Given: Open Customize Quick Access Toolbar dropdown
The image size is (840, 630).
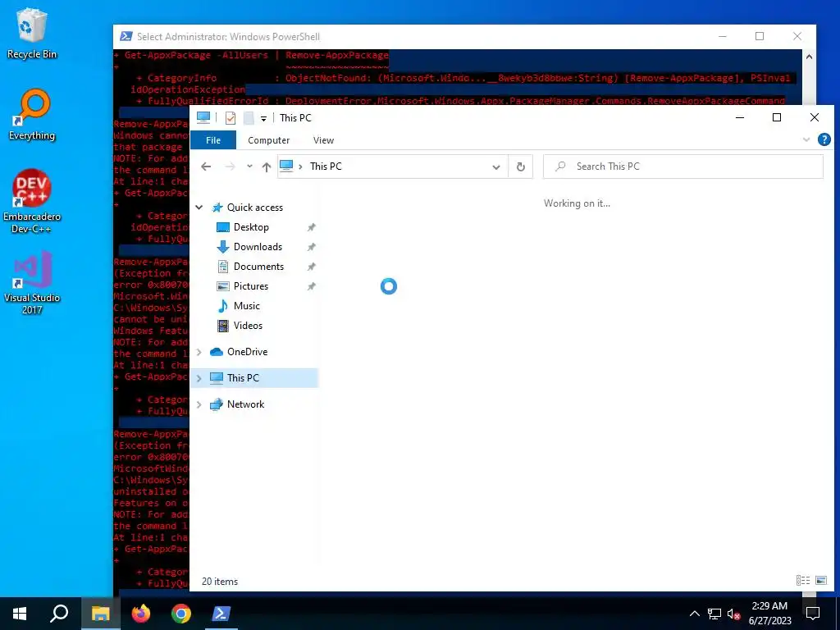Looking at the screenshot, I should (x=263, y=118).
